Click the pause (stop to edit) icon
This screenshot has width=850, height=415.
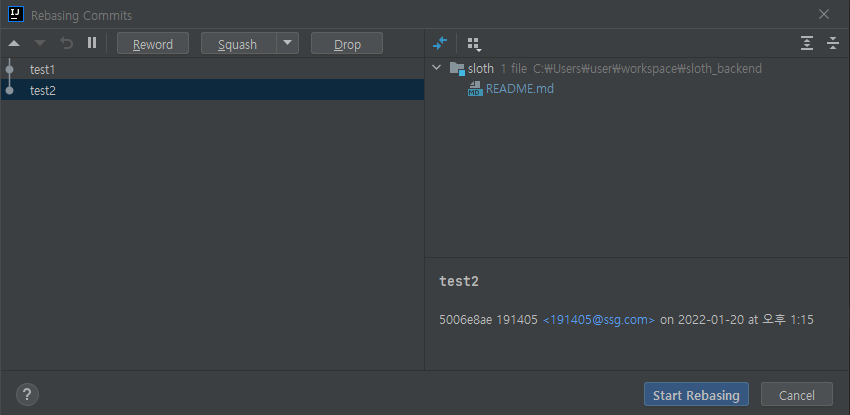(92, 43)
